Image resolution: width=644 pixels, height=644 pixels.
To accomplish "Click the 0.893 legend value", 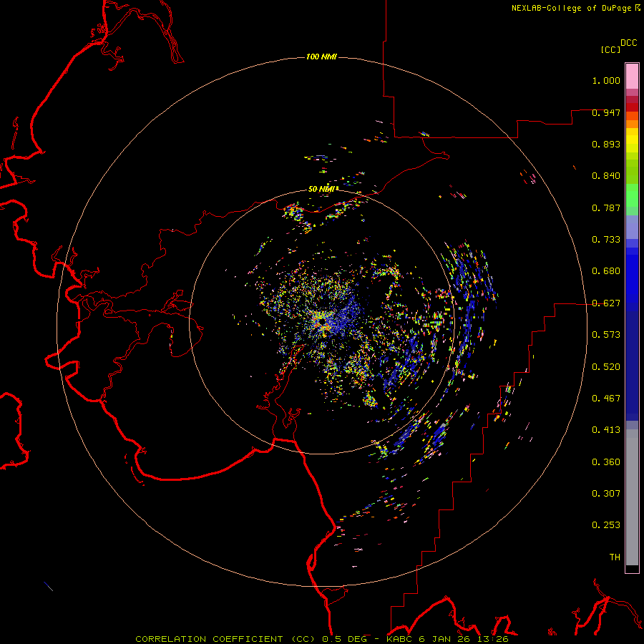I will (606, 144).
